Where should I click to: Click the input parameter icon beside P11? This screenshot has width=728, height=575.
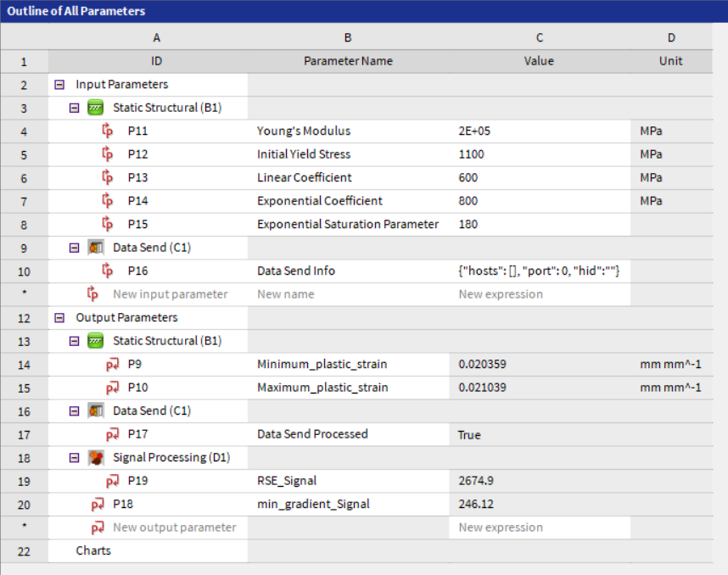pos(107,131)
